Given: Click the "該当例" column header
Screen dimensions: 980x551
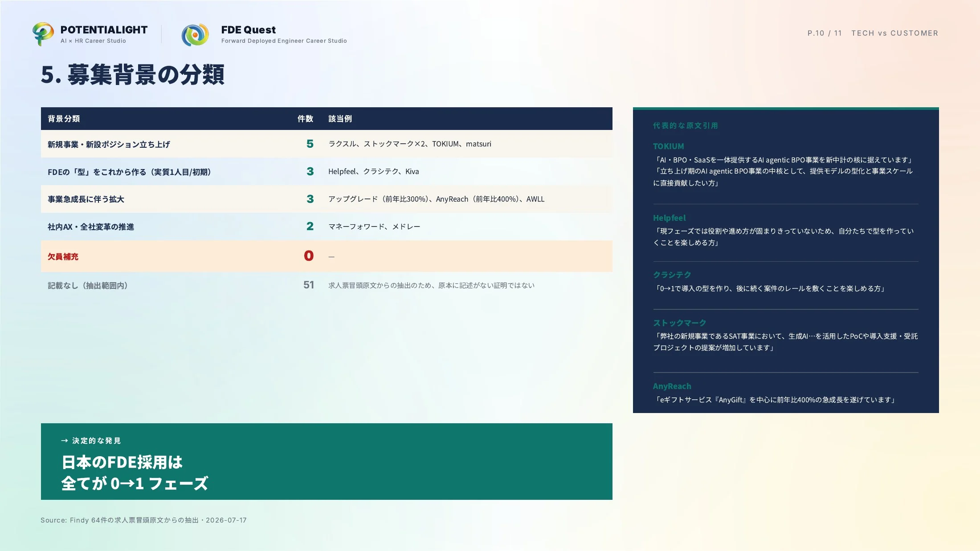Looking at the screenshot, I should tap(340, 119).
